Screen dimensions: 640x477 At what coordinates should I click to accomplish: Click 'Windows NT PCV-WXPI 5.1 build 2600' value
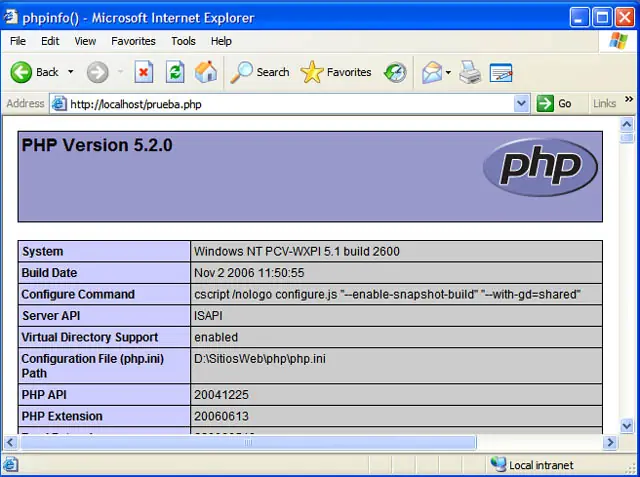[x=297, y=251]
